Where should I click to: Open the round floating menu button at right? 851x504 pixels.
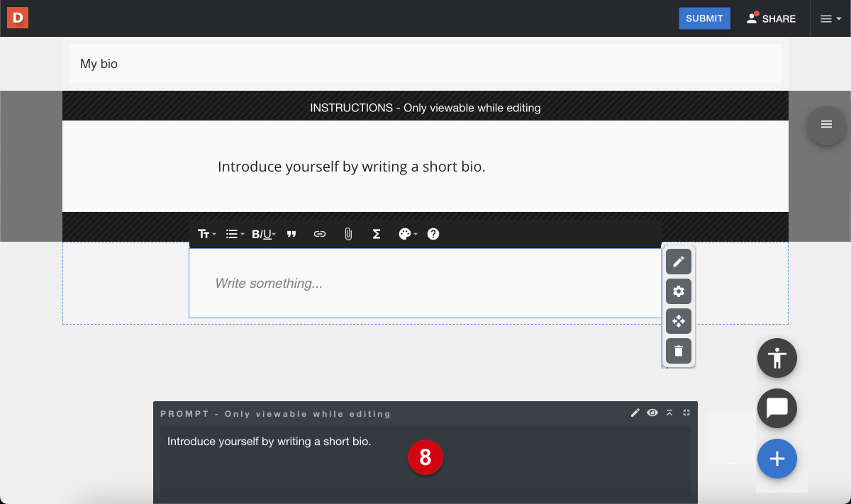[x=826, y=125]
